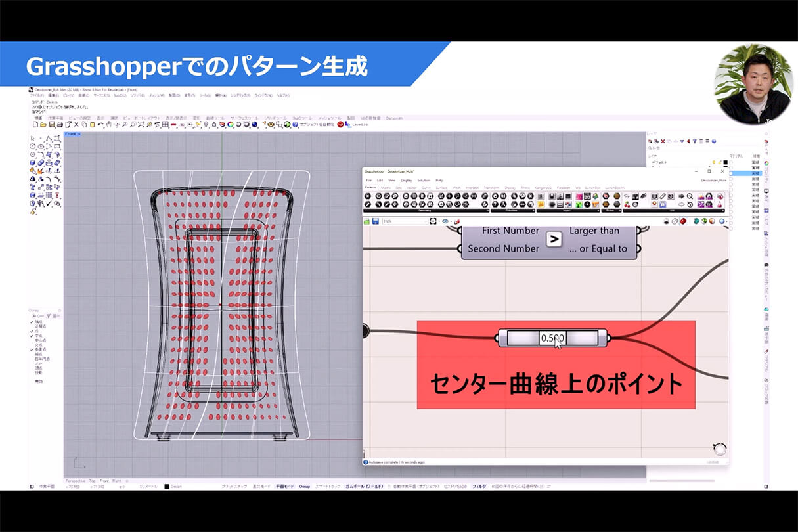Click the 0.500 number slider in Grasshopper
Screen dimensions: 798x532
[x=552, y=338]
